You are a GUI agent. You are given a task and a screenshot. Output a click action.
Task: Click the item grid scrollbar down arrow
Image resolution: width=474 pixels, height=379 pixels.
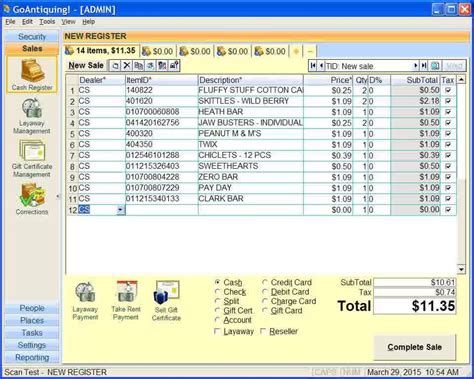click(461, 269)
